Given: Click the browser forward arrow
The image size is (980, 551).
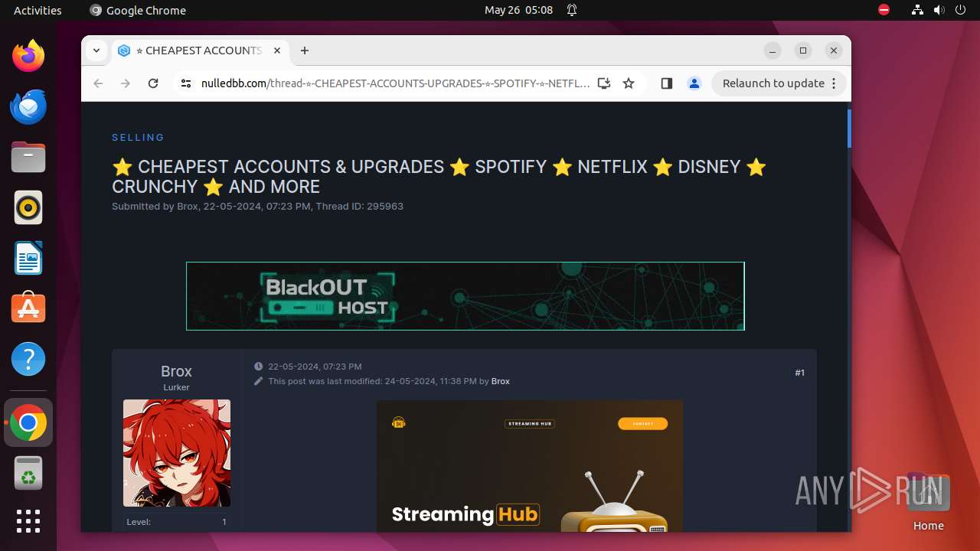Looking at the screenshot, I should (126, 83).
